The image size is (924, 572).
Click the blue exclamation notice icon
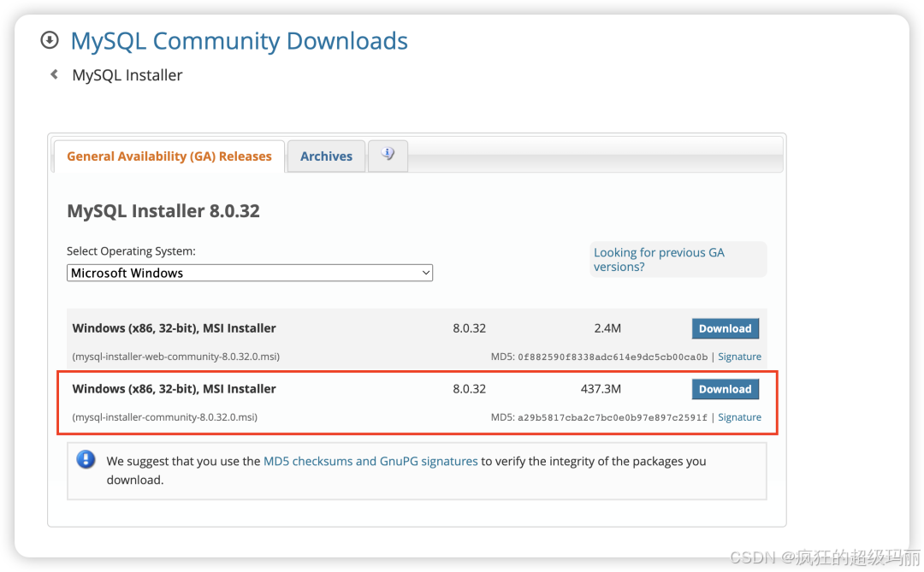[86, 459]
